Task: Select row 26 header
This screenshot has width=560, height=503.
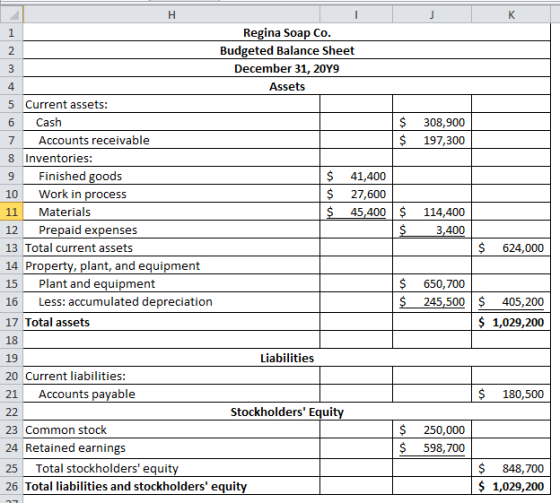Action: tap(11, 486)
